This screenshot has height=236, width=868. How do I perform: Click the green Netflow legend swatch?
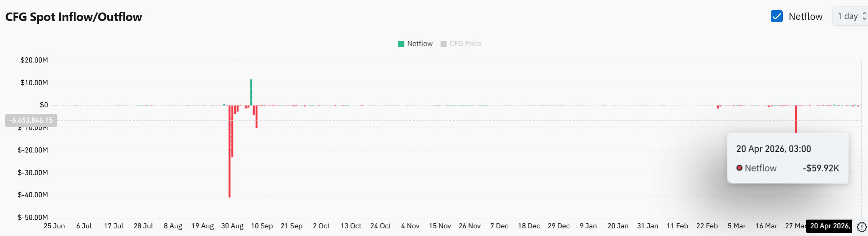click(x=401, y=44)
